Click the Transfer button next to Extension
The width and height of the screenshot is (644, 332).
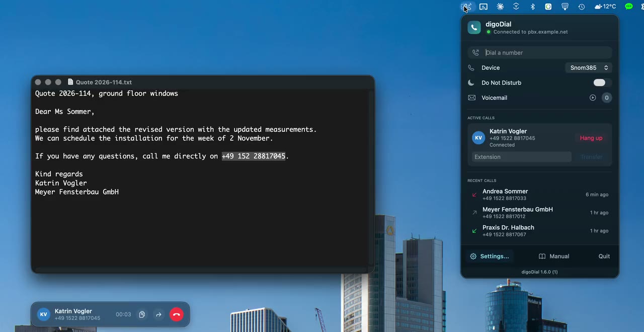(592, 157)
